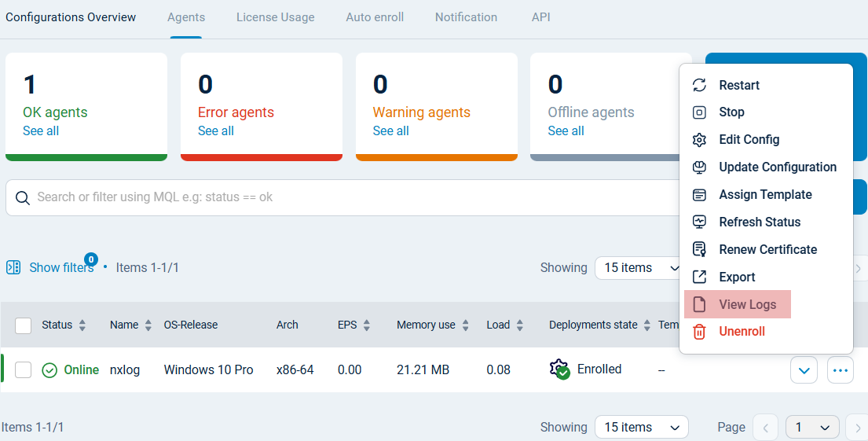Click the Assign Template icon

[x=699, y=195]
